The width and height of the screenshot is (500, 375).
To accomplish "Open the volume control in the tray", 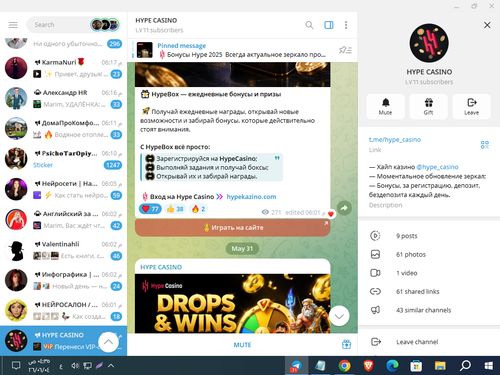I will click(75, 366).
